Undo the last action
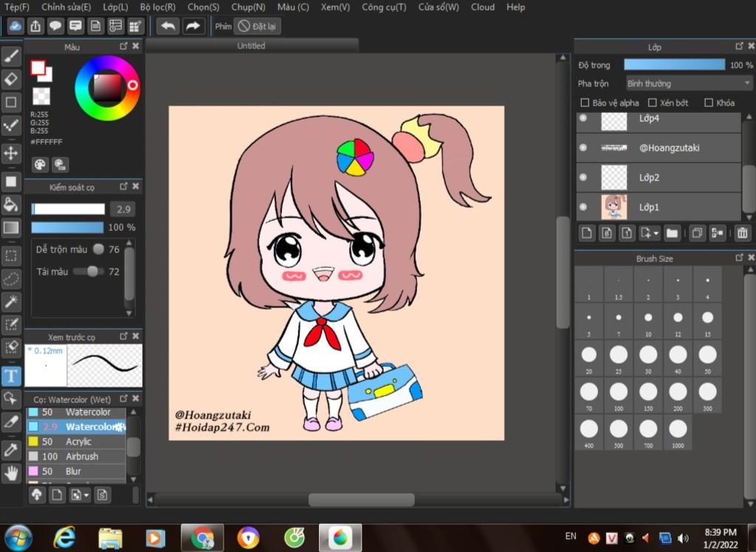756x552 pixels. coord(168,26)
